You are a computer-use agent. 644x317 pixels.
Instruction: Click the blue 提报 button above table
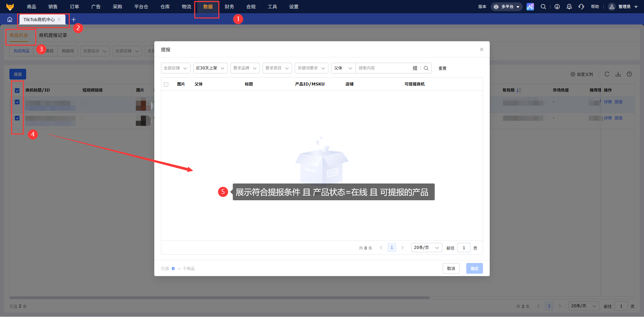click(18, 74)
